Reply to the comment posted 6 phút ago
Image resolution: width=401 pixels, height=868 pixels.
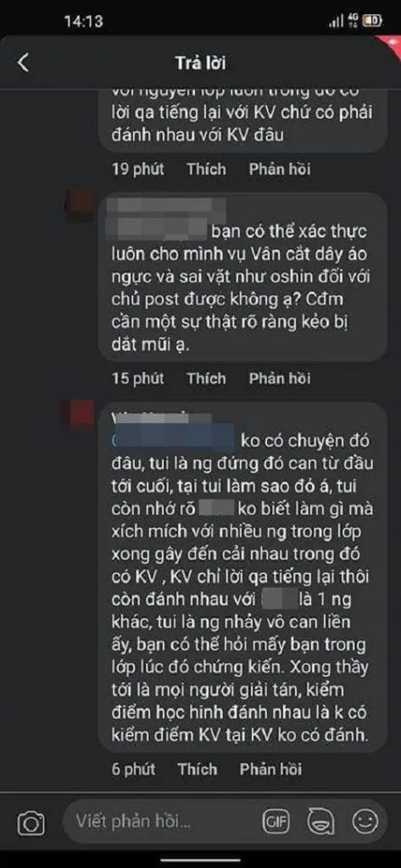(270, 769)
